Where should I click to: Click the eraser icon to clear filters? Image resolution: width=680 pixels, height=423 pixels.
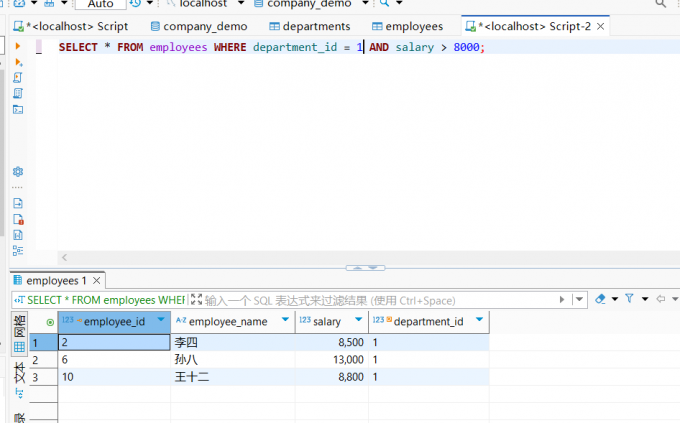point(600,299)
